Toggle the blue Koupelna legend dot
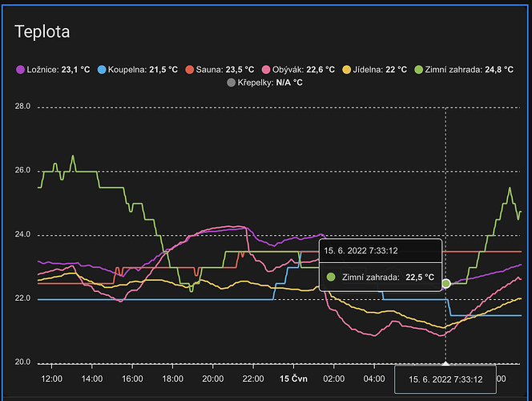532x401 pixels. [x=100, y=70]
